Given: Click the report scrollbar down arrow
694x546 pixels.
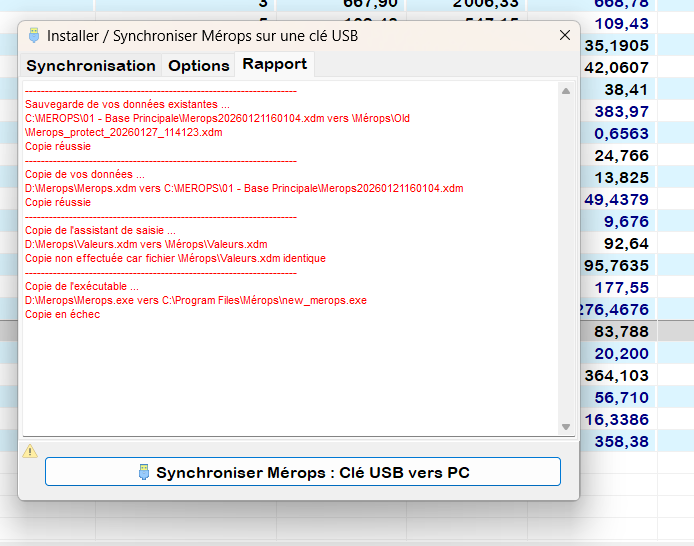Looking at the screenshot, I should [566, 427].
